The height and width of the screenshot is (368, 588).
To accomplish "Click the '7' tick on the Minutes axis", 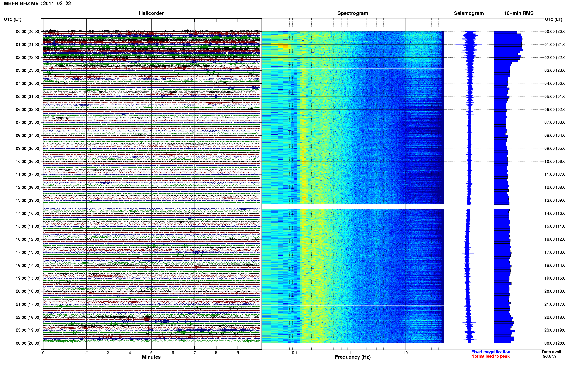I will pos(195,353).
